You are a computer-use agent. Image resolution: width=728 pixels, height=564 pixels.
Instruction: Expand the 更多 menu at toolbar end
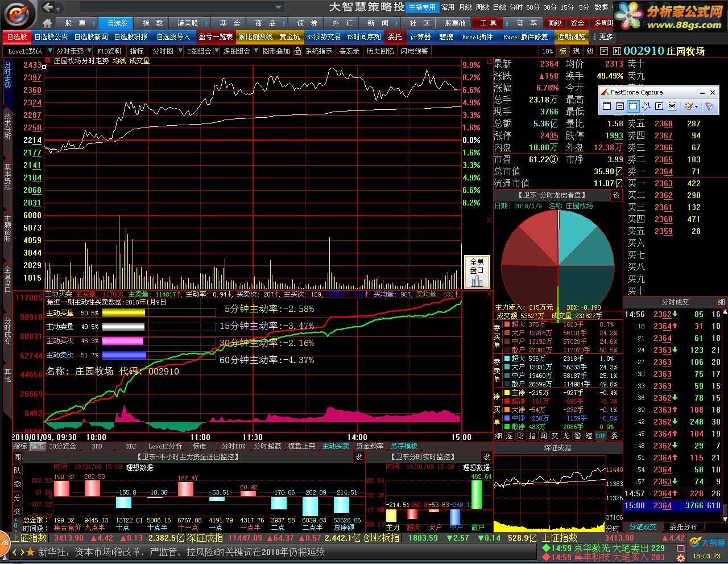tap(603, 36)
